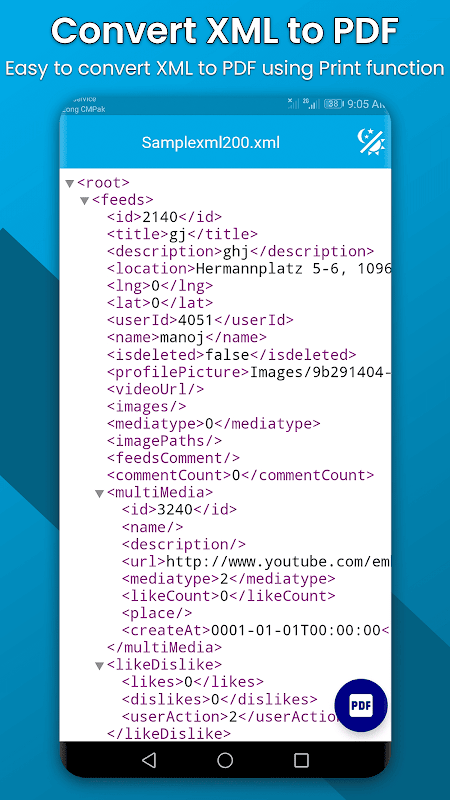
Task: Tap the Android back navigation triangle
Action: (x=149, y=760)
